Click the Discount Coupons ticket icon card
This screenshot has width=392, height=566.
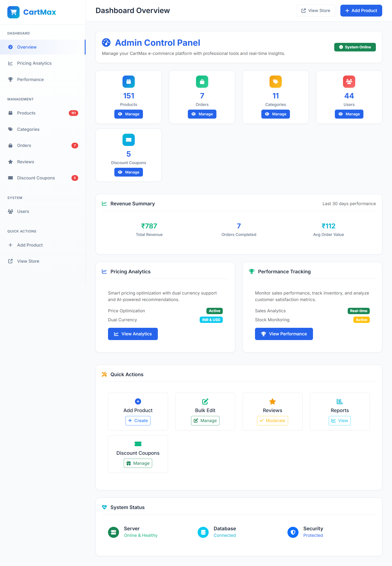(128, 140)
